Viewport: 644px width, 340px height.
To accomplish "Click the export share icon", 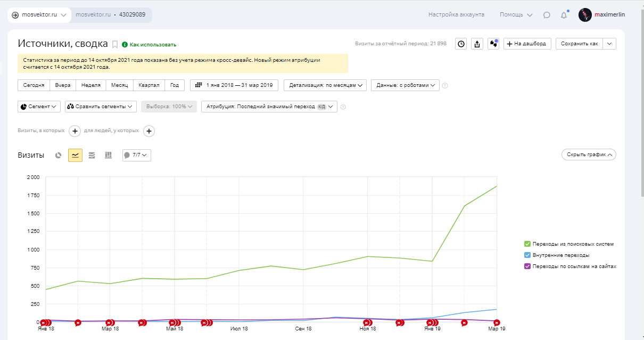I will point(477,44).
